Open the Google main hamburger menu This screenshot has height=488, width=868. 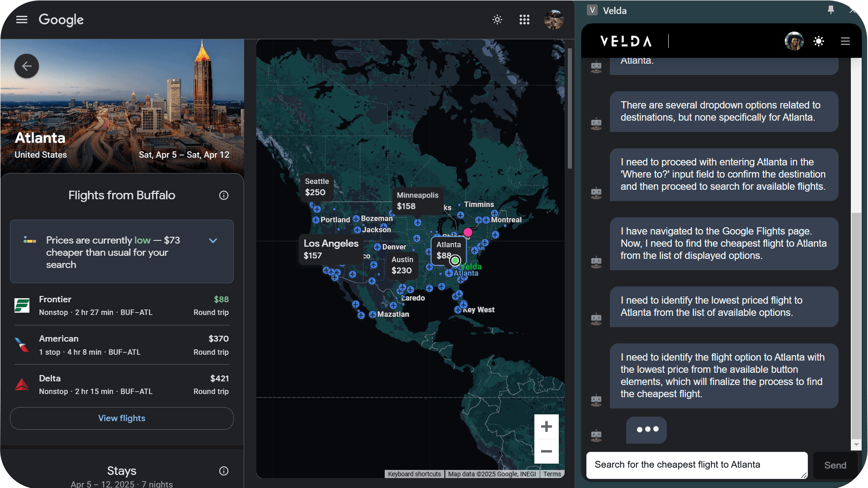pos(22,19)
